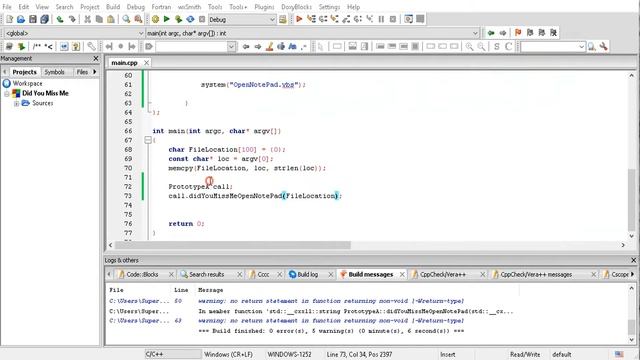Screen dimensions: 640x360
Task: Click the DoxyBlocks line comment icon
Action: click(48, 47)
